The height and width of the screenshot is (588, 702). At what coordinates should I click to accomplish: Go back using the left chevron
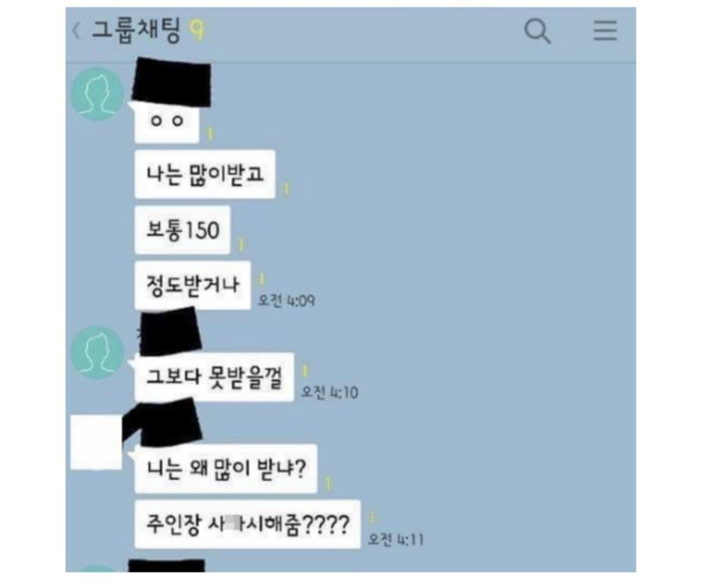point(77,32)
